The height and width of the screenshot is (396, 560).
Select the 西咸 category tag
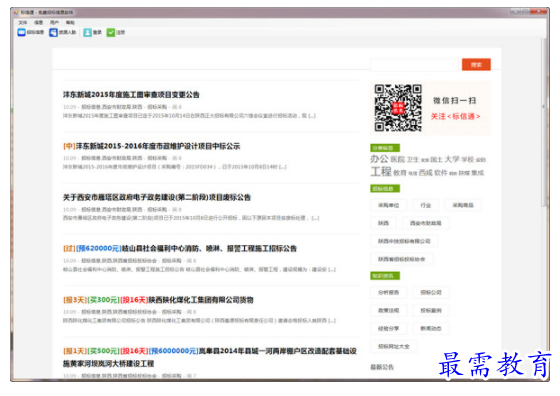(x=426, y=173)
